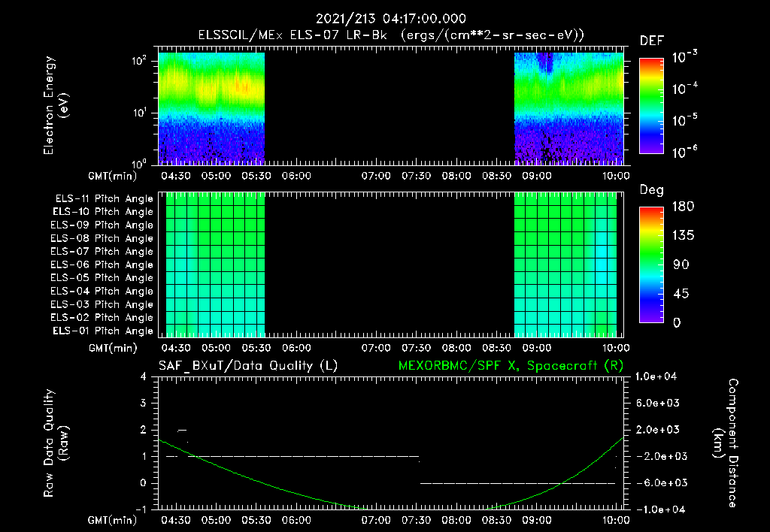
Task: Click the 10:00 tick under the bottom plot
Action: [x=615, y=520]
